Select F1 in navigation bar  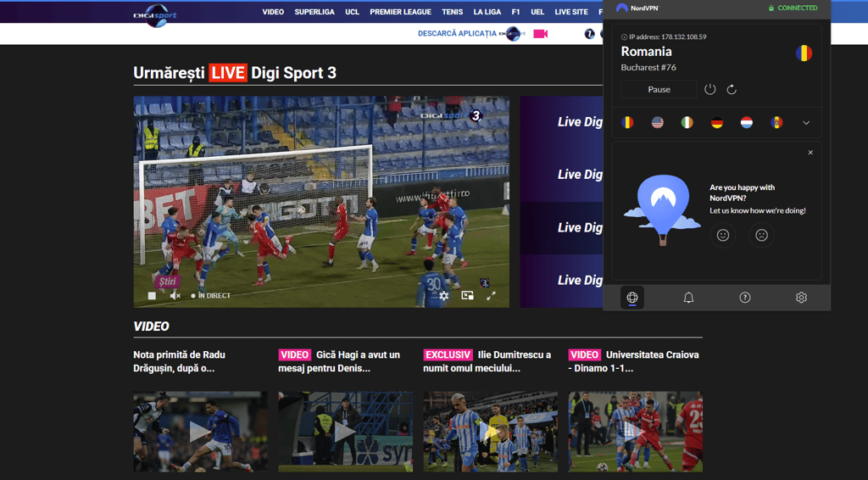tap(515, 12)
